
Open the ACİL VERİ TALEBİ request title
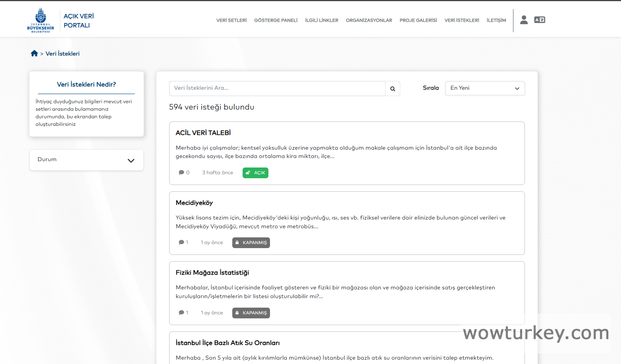pyautogui.click(x=203, y=133)
